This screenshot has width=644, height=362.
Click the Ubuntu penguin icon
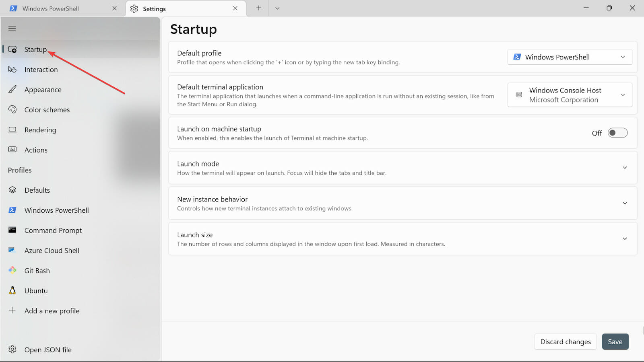point(12,290)
